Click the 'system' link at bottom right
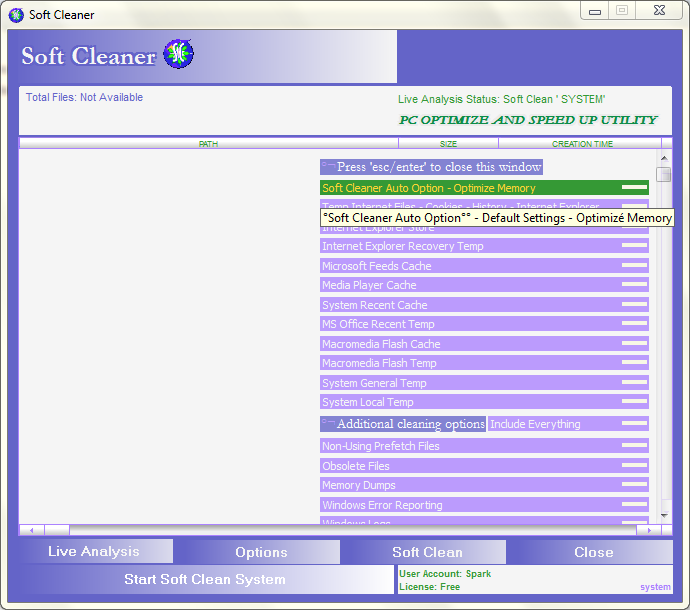The width and height of the screenshot is (690, 610). [x=655, y=587]
